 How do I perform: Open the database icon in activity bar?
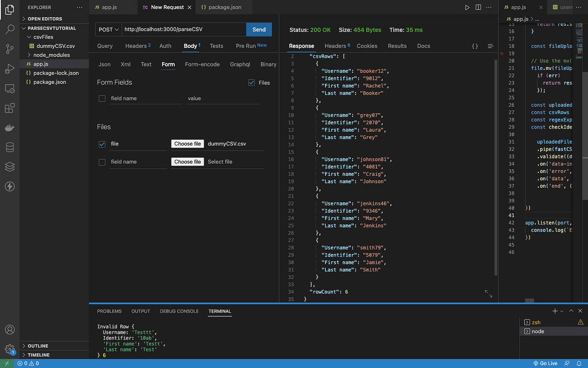click(x=10, y=147)
